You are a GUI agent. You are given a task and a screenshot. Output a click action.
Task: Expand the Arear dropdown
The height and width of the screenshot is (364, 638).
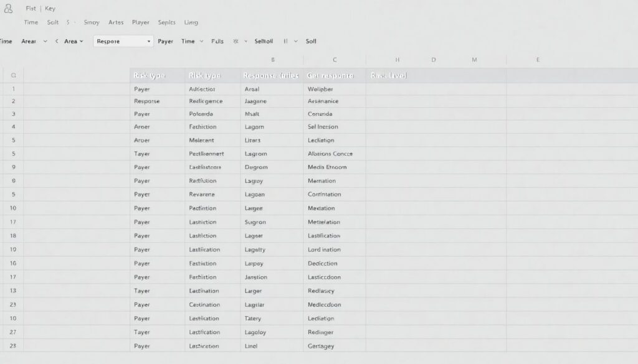(x=45, y=41)
